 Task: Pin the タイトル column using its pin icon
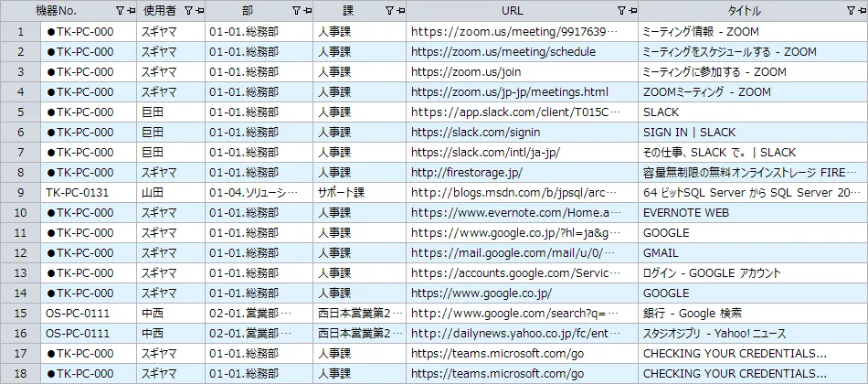pyautogui.click(x=862, y=11)
